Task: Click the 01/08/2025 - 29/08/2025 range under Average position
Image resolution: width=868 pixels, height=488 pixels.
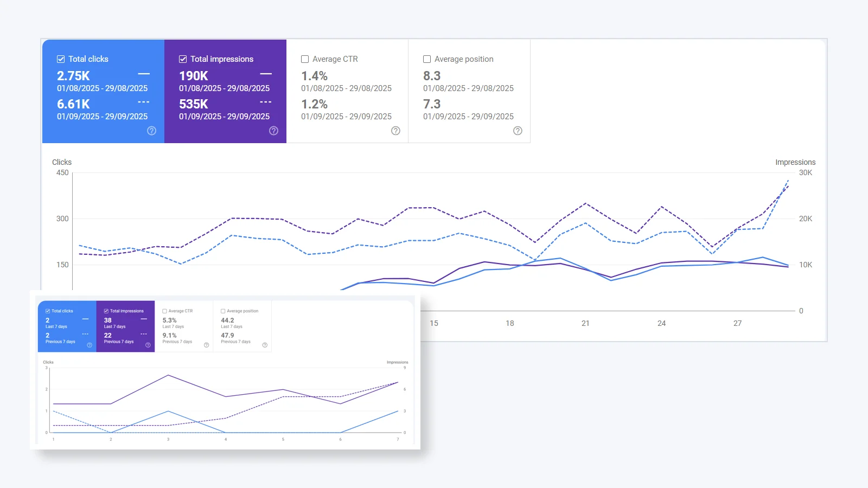Action: click(x=469, y=88)
